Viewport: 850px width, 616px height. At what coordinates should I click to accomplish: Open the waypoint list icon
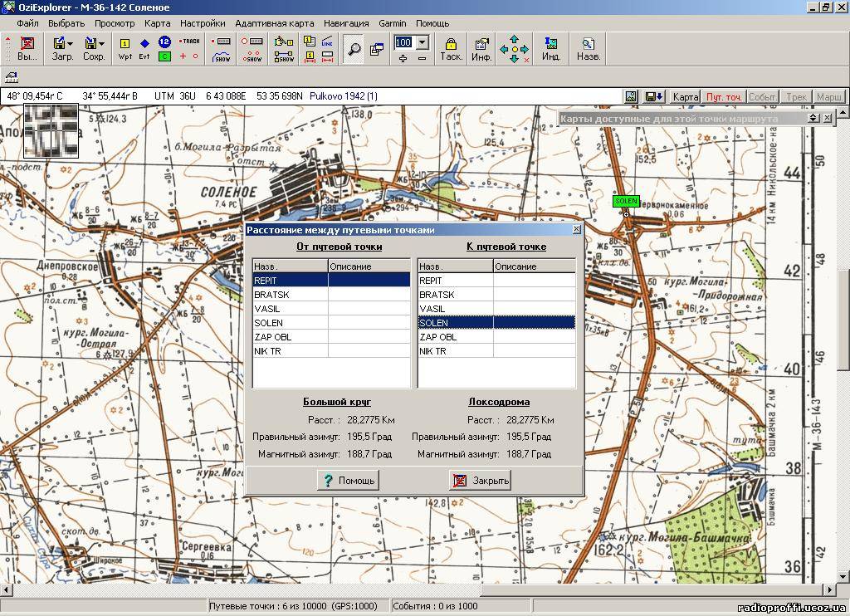[x=310, y=42]
